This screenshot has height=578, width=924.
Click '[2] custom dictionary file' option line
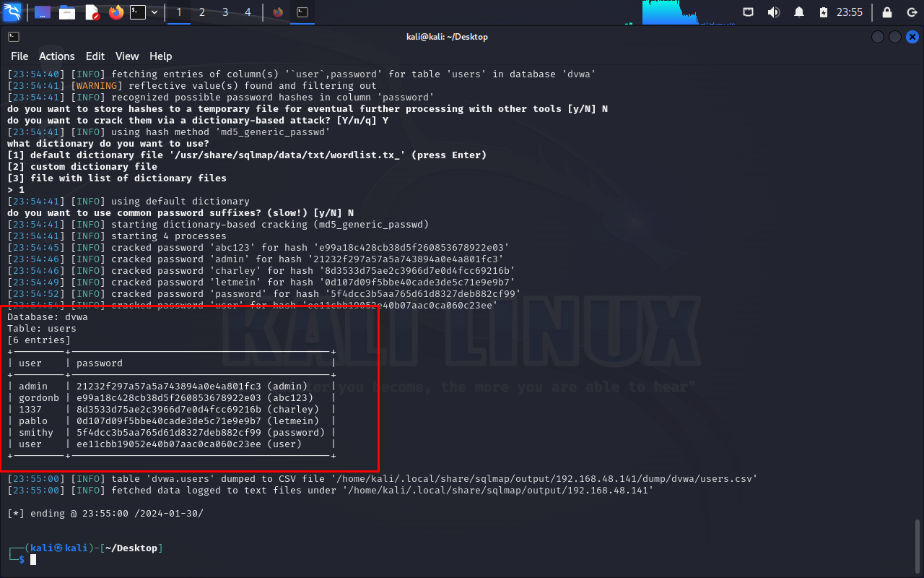click(82, 167)
